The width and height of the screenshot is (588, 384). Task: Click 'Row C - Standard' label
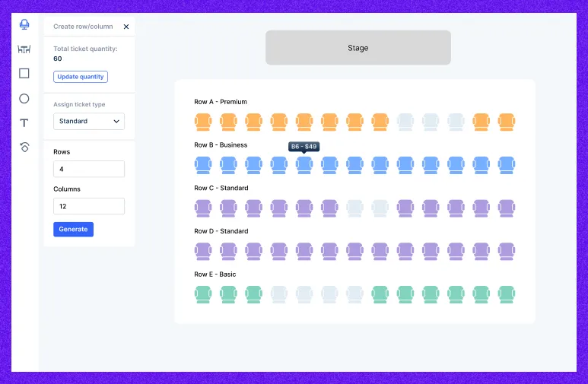(x=221, y=189)
